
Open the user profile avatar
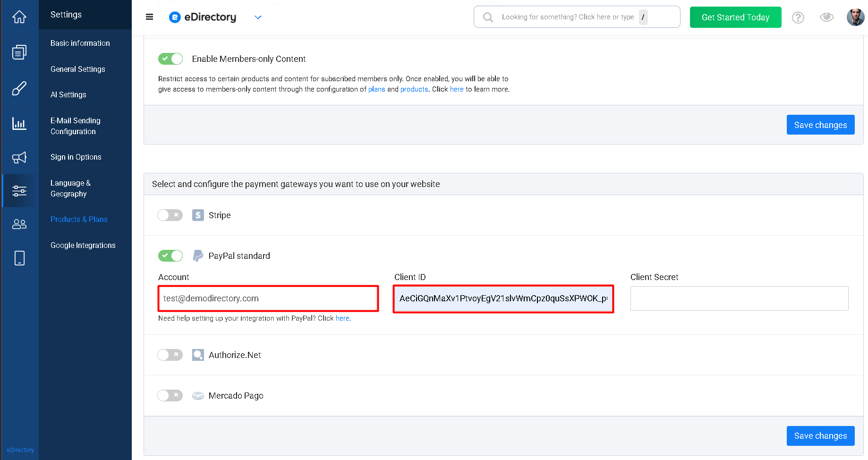click(855, 17)
